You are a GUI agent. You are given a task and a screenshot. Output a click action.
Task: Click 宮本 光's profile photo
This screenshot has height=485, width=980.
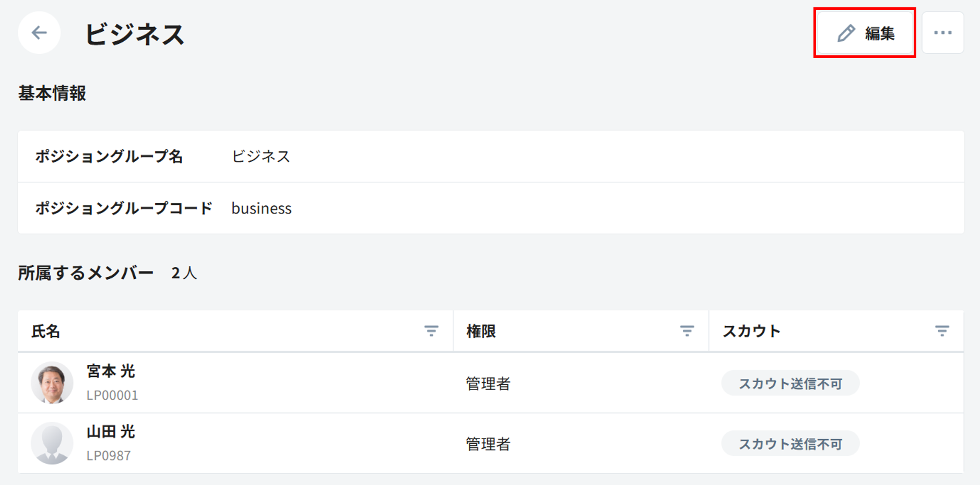(x=52, y=383)
